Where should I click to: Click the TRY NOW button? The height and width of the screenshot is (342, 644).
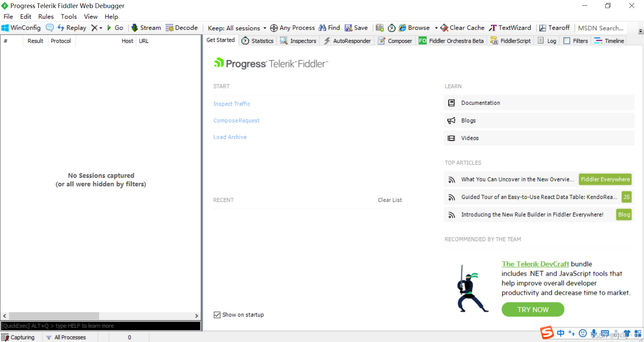point(533,309)
